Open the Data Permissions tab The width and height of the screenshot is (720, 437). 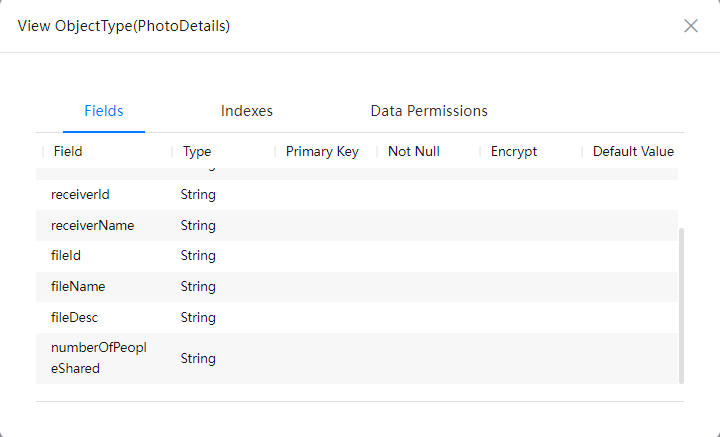(429, 111)
